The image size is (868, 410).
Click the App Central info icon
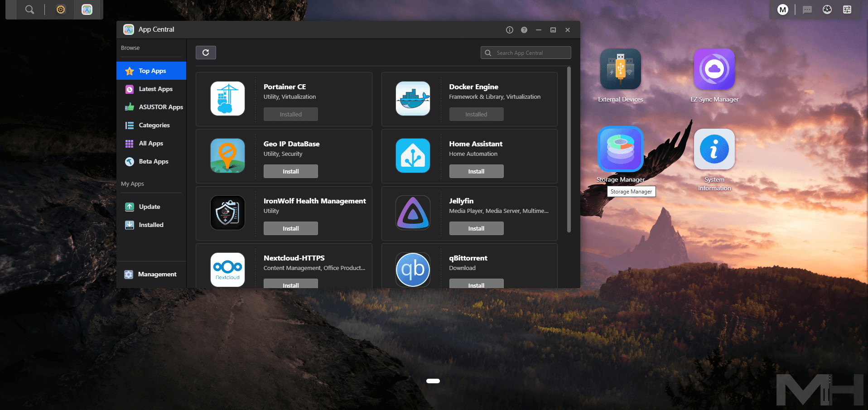pyautogui.click(x=510, y=30)
